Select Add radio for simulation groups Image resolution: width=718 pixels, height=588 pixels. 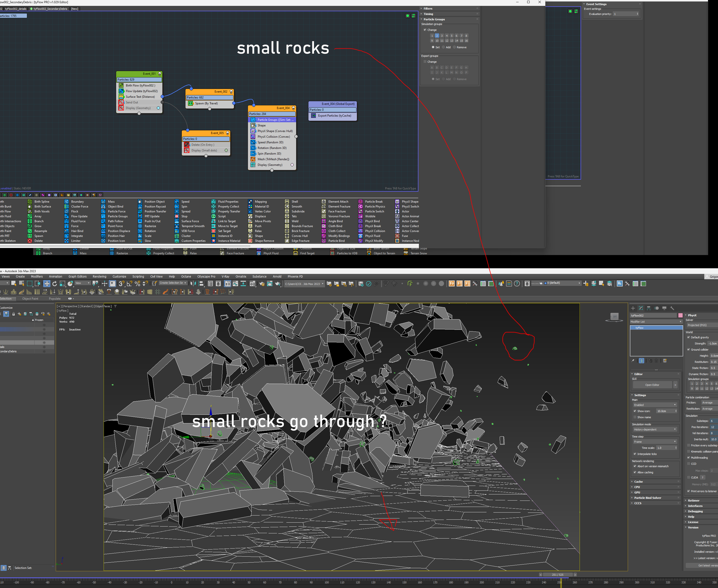pyautogui.click(x=443, y=47)
